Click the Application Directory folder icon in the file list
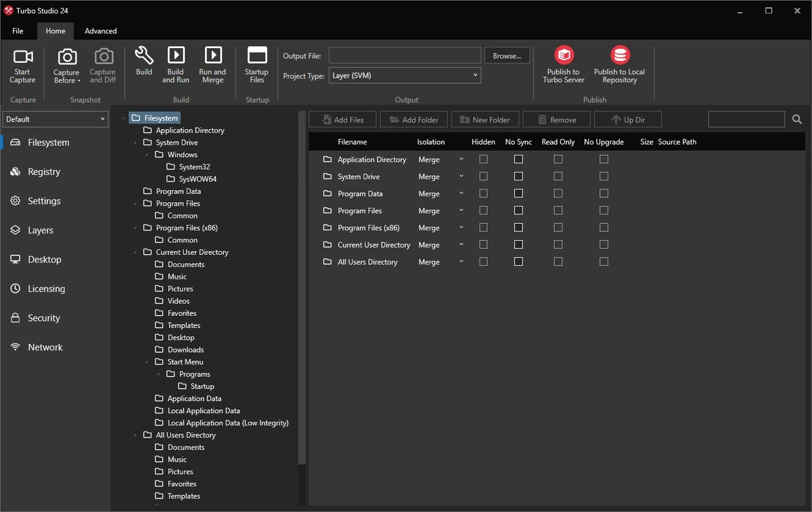Screen dimensions: 812x512 point(328,160)
